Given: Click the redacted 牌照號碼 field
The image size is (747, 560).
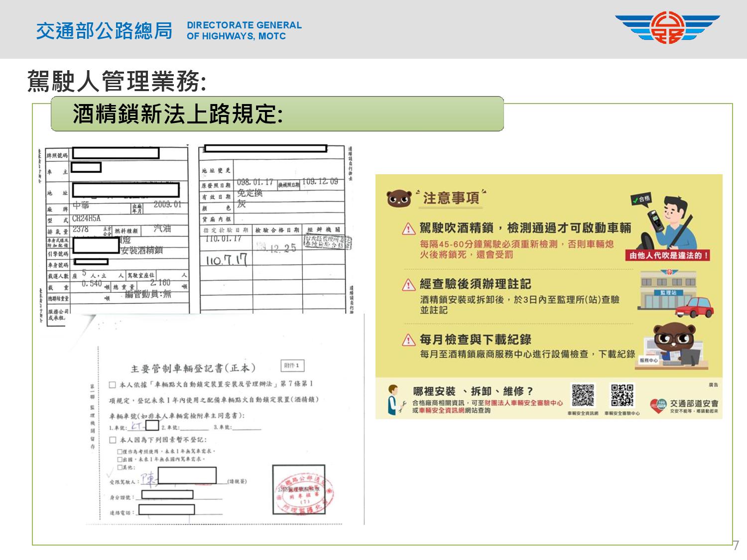Looking at the screenshot, I should [116, 153].
